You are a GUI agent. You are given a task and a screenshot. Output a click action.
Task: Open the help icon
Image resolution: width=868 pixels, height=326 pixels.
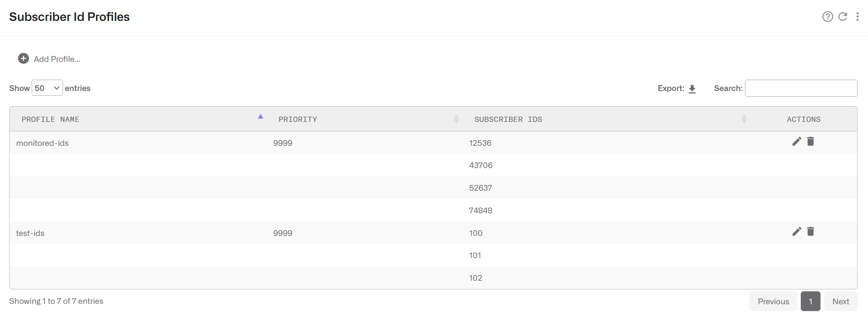[828, 17]
